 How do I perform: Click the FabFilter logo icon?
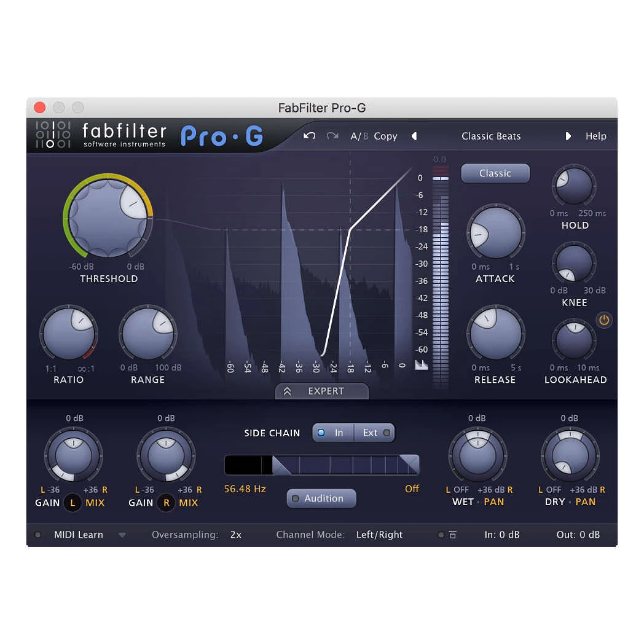click(53, 135)
